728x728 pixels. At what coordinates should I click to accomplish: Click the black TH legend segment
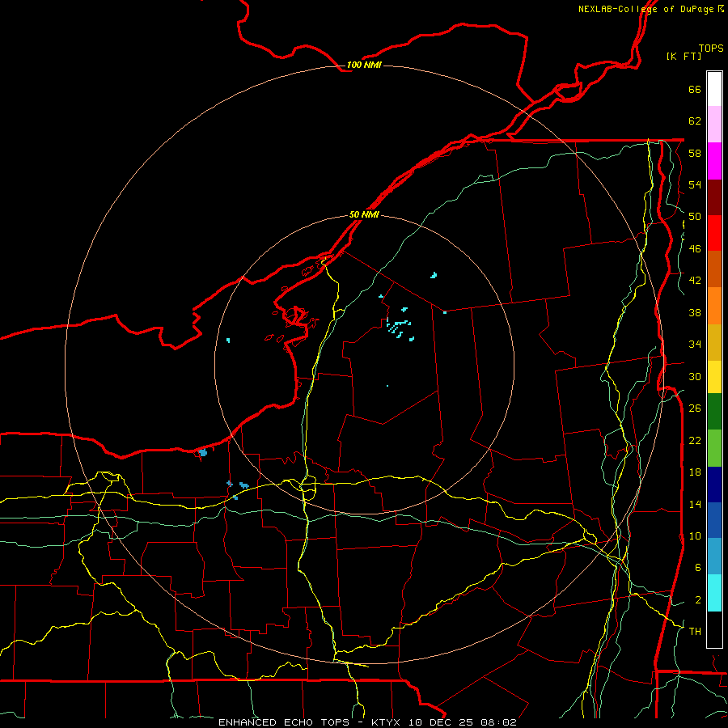714,629
